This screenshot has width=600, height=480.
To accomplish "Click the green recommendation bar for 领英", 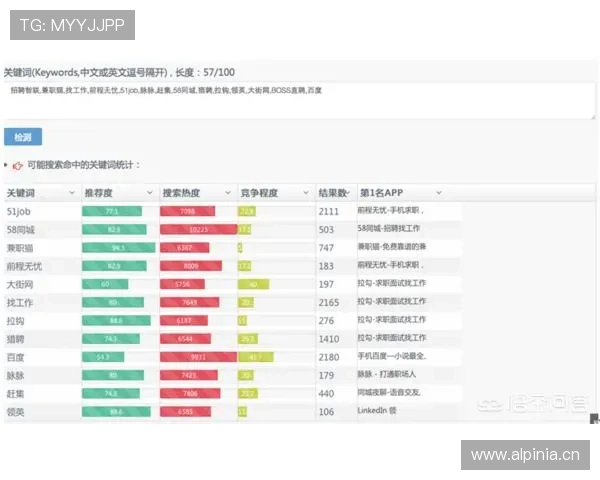I will [116, 412].
